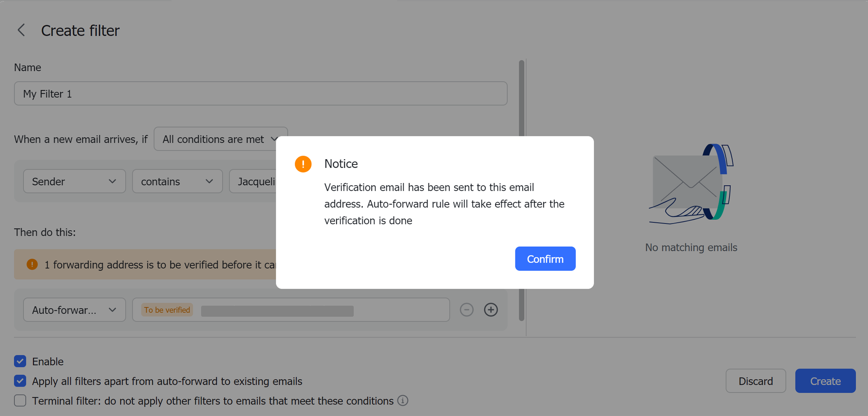This screenshot has width=868, height=416.
Task: Disable the Enable checkbox
Action: click(x=20, y=361)
